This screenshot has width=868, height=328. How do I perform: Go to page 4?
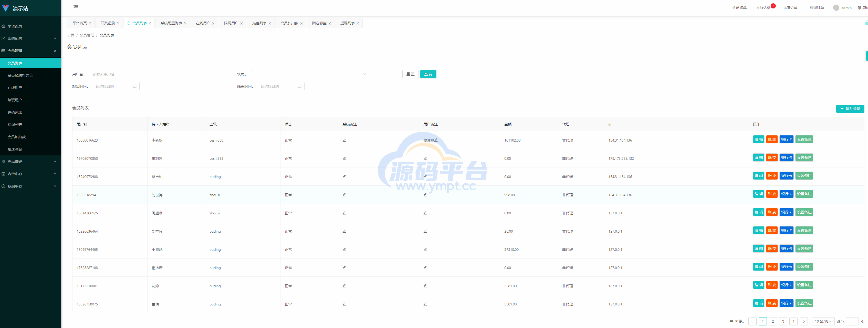tap(793, 321)
